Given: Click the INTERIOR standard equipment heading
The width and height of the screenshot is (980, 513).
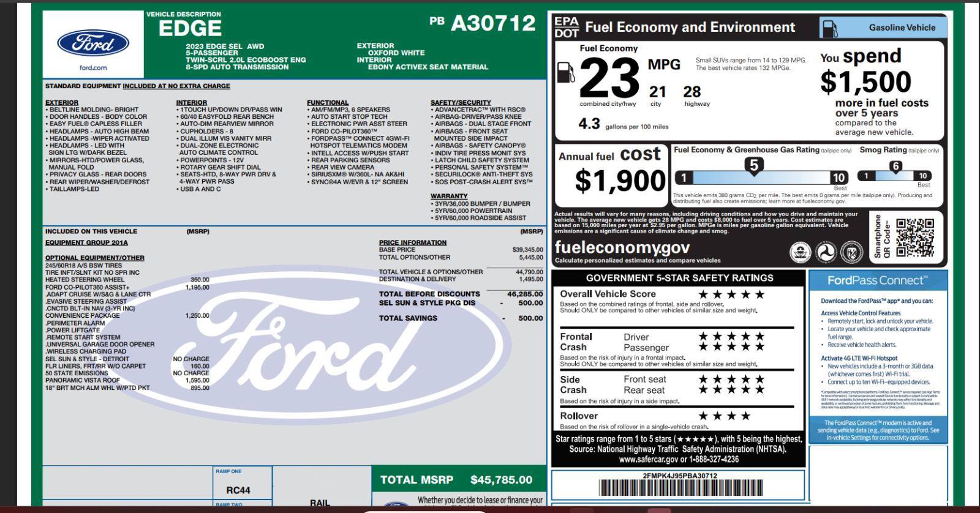Looking at the screenshot, I should pos(192,102).
